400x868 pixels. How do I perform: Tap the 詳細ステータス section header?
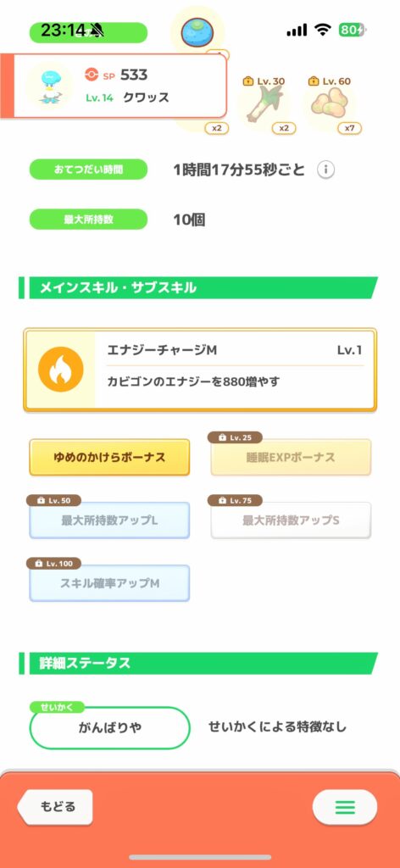[198, 663]
